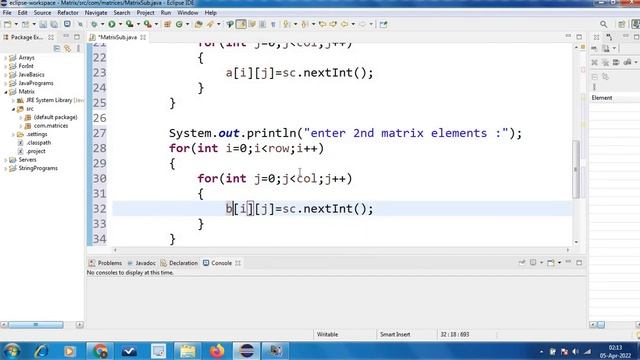This screenshot has width=640, height=360.
Task: Toggle Mark Occurrences highlighted toolbar button
Action: click(241, 24)
